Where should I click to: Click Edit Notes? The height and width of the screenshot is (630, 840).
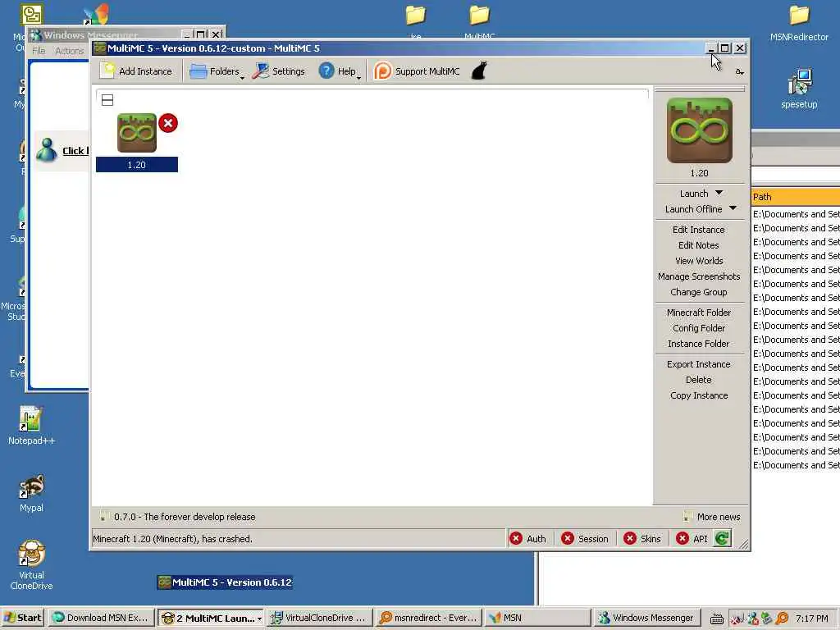point(699,244)
